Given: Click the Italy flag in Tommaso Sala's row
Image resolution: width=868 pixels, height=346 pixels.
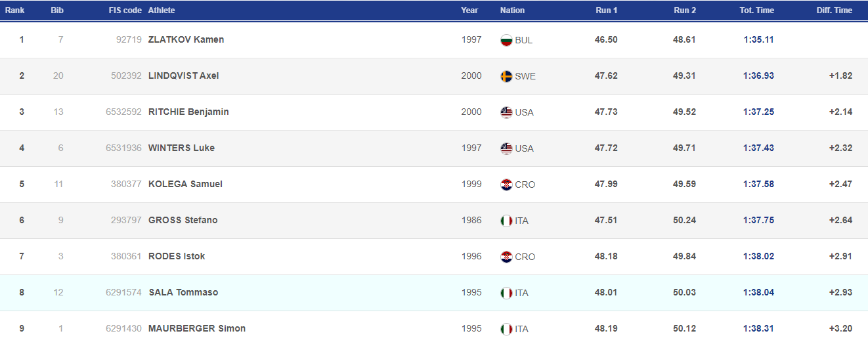Looking at the screenshot, I should pos(506,293).
